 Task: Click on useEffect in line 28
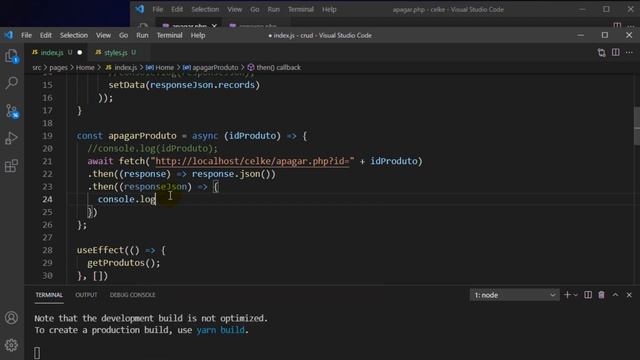(100, 250)
